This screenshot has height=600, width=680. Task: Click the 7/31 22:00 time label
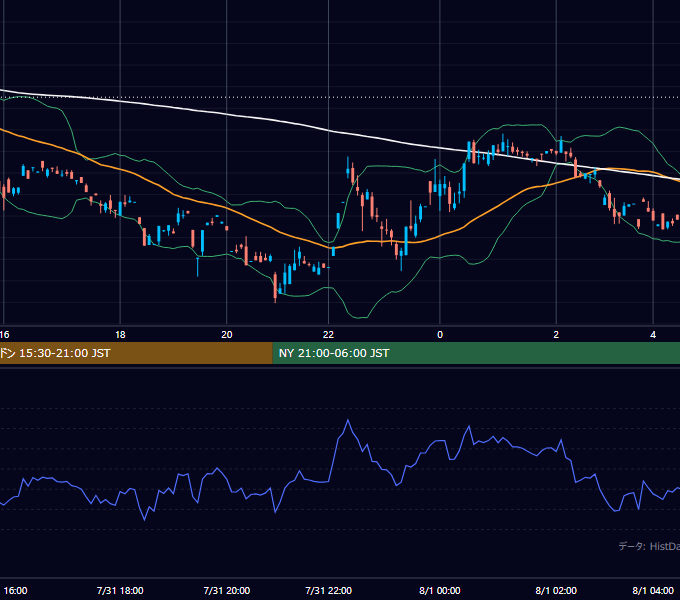pos(329,590)
